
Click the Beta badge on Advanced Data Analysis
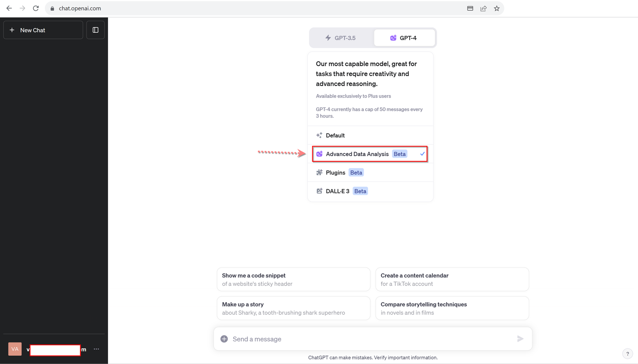400,154
